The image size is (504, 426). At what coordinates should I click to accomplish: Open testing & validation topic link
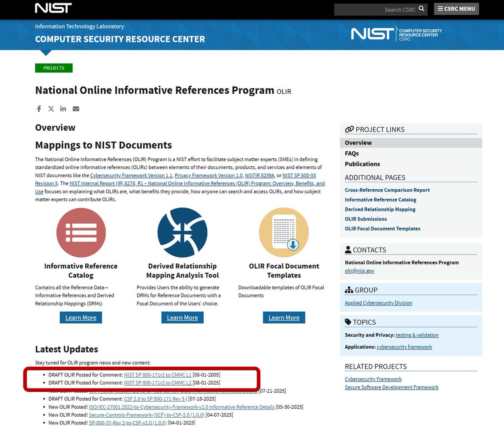click(x=417, y=335)
